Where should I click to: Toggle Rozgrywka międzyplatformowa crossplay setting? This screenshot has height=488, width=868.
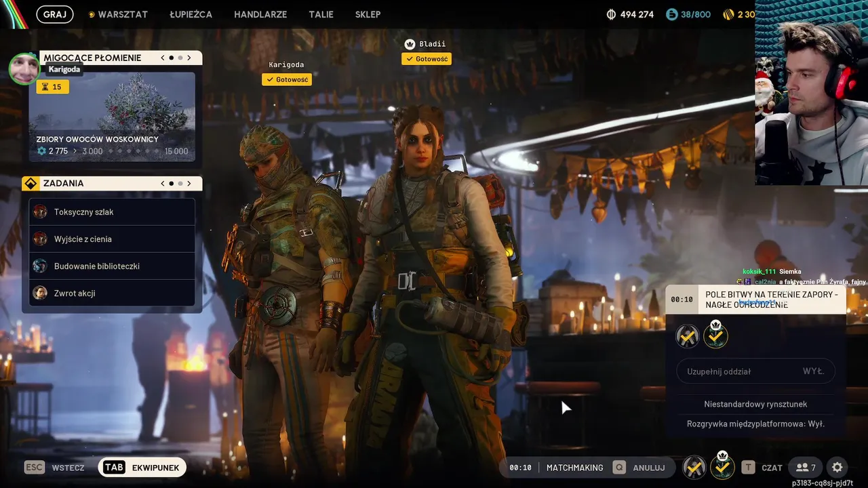pyautogui.click(x=755, y=424)
